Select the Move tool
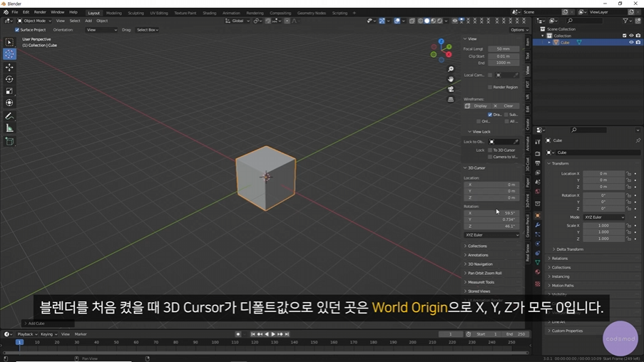 click(x=9, y=67)
